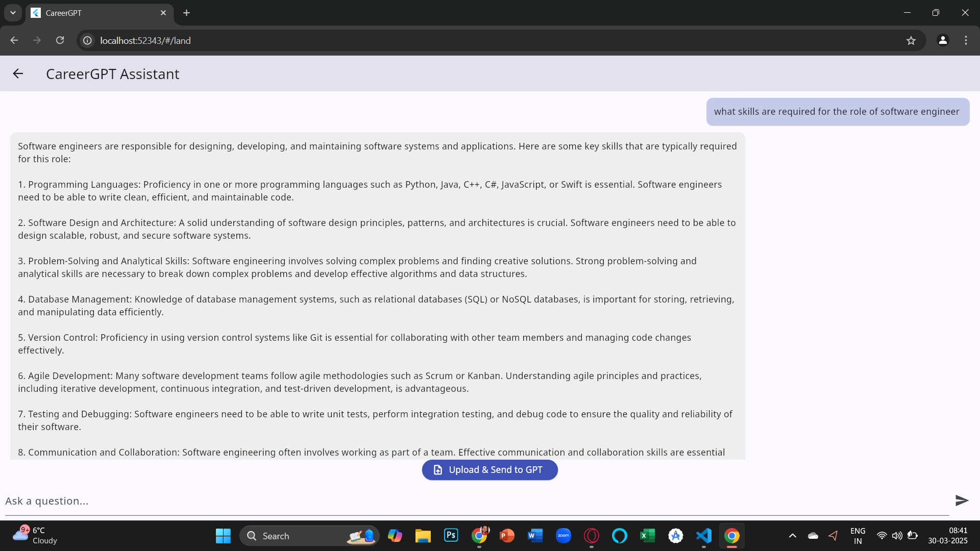Open the Chrome profile icon
Viewport: 980px width, 551px height.
(x=943, y=40)
